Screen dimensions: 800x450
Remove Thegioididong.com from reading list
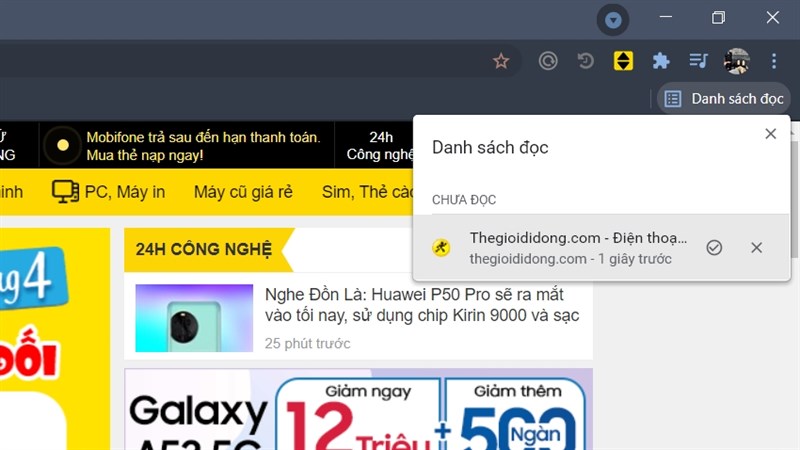pyautogui.click(x=756, y=247)
